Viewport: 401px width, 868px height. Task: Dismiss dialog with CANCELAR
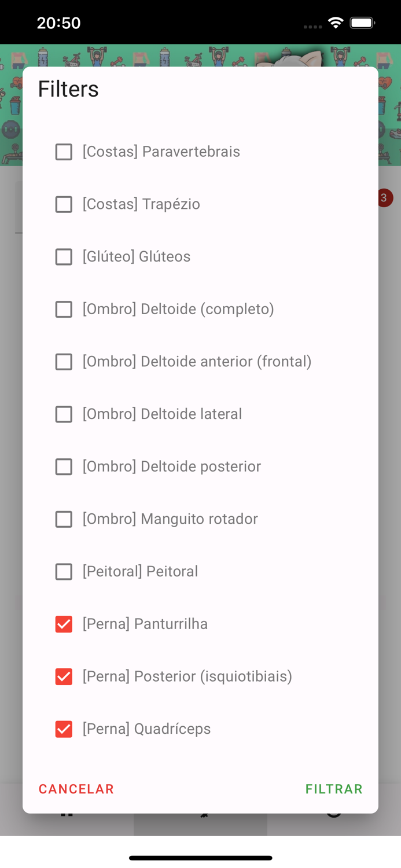click(x=76, y=789)
